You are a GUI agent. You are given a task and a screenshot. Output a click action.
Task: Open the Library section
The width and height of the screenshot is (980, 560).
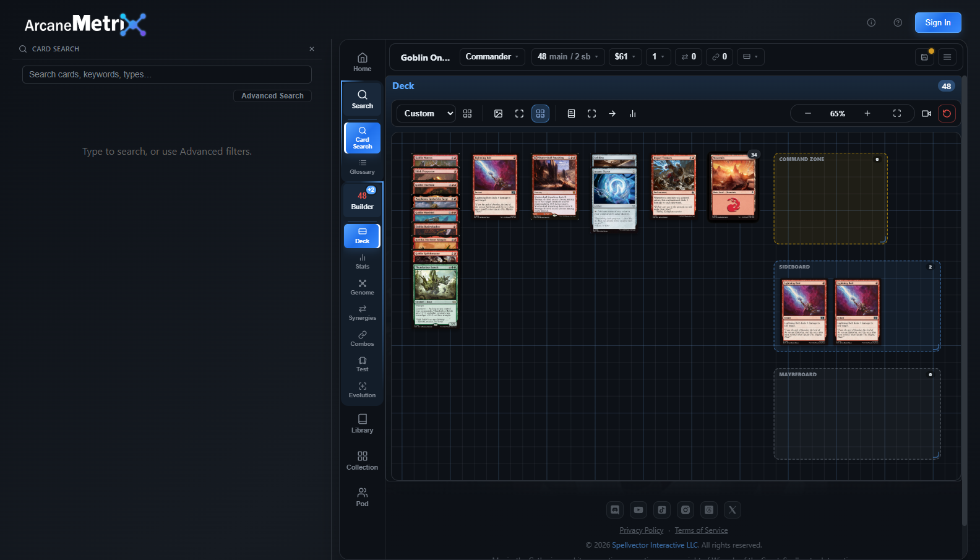pos(362,423)
